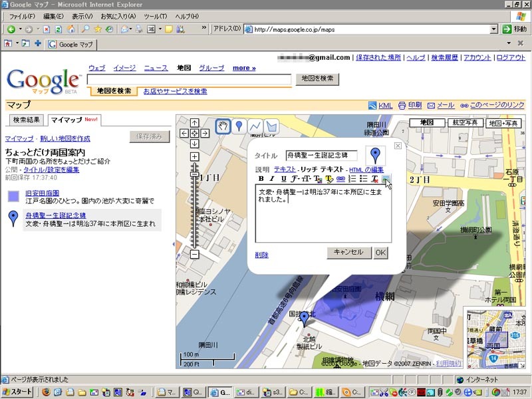Open 新しい地図を作成 link
532x399 pixels.
pyautogui.click(x=65, y=138)
